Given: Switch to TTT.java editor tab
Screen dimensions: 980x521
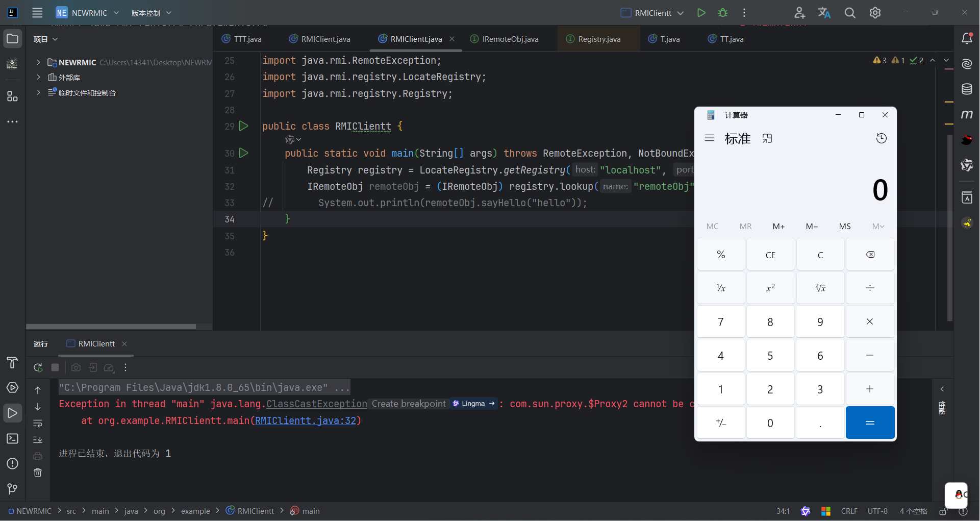Looking at the screenshot, I should pos(242,39).
